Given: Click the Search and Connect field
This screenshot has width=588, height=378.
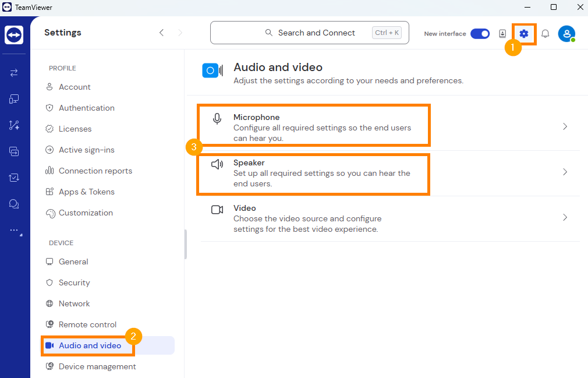Looking at the screenshot, I should tap(309, 33).
